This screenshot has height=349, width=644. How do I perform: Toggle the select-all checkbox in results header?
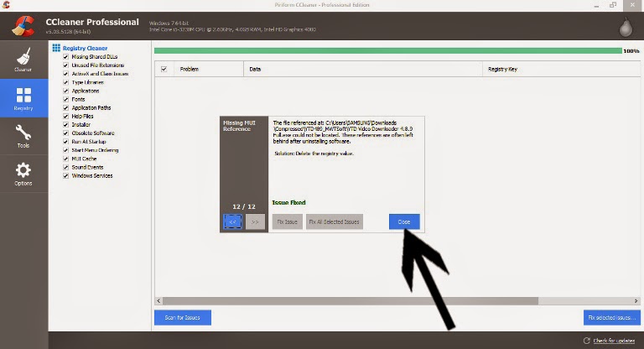coord(164,69)
